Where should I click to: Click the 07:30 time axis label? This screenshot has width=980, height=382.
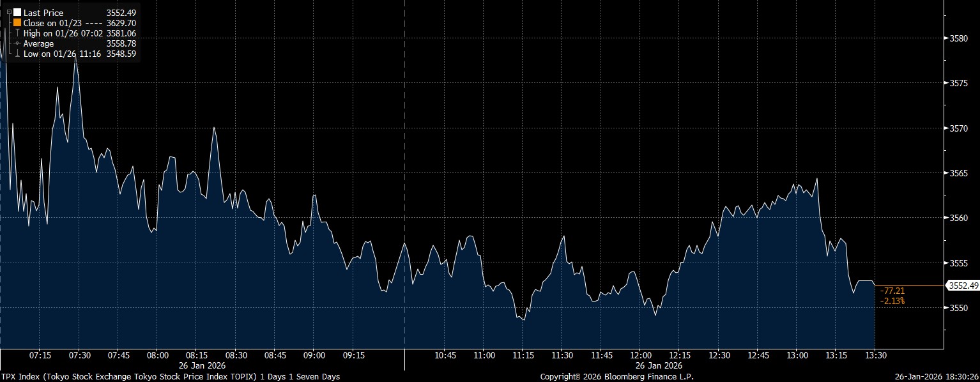79,355
